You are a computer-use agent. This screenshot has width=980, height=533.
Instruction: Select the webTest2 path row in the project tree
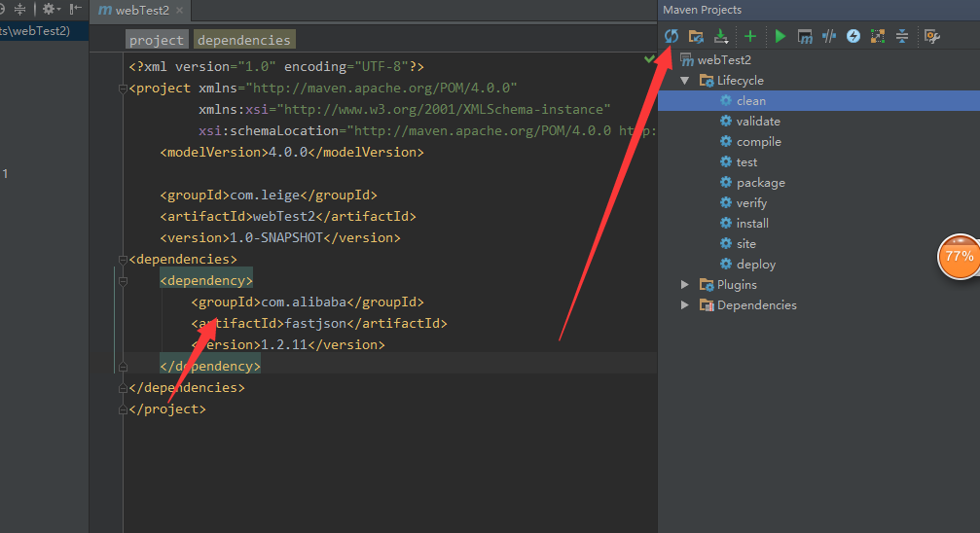pos(44,30)
